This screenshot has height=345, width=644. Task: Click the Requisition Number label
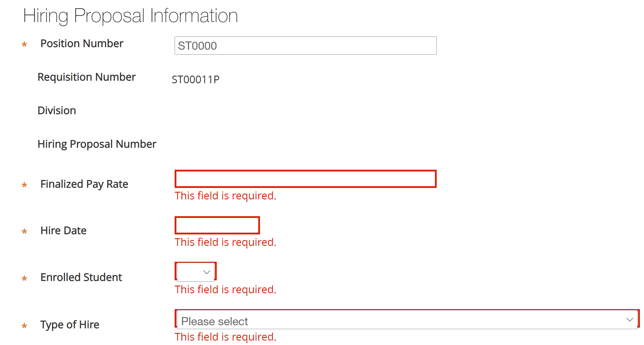click(87, 77)
